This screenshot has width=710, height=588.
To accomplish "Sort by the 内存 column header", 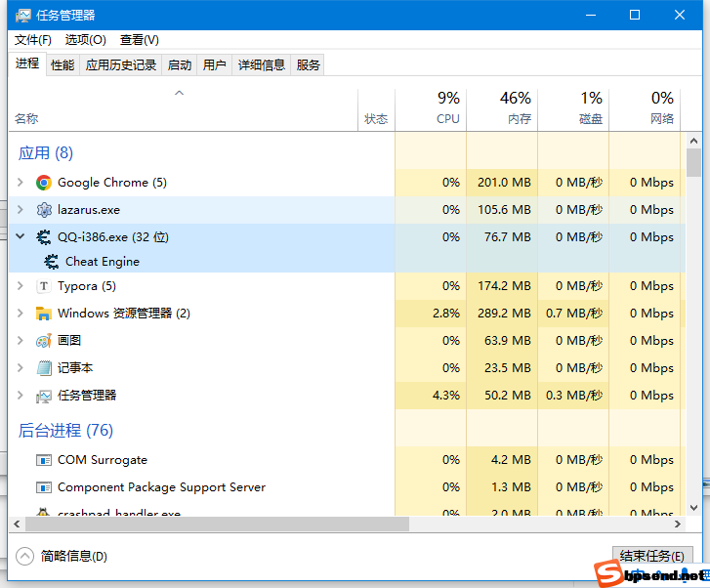I will pyautogui.click(x=502, y=110).
